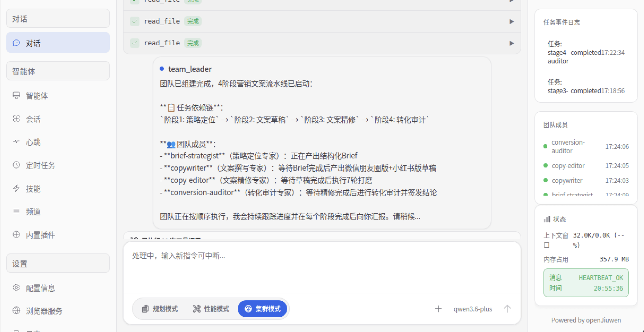
Task: Click the plus attachment icon
Action: pos(438,309)
